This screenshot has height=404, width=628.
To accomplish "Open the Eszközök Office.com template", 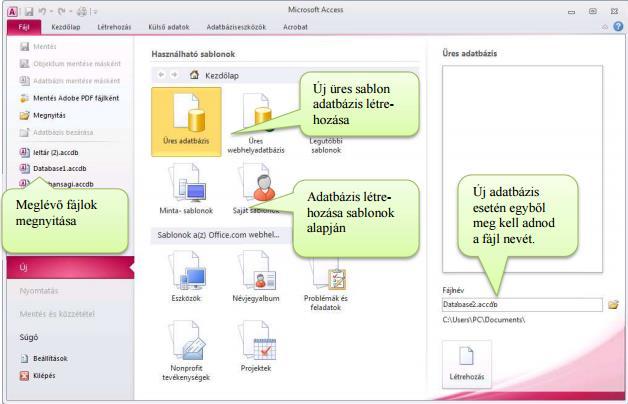I will pos(186,276).
